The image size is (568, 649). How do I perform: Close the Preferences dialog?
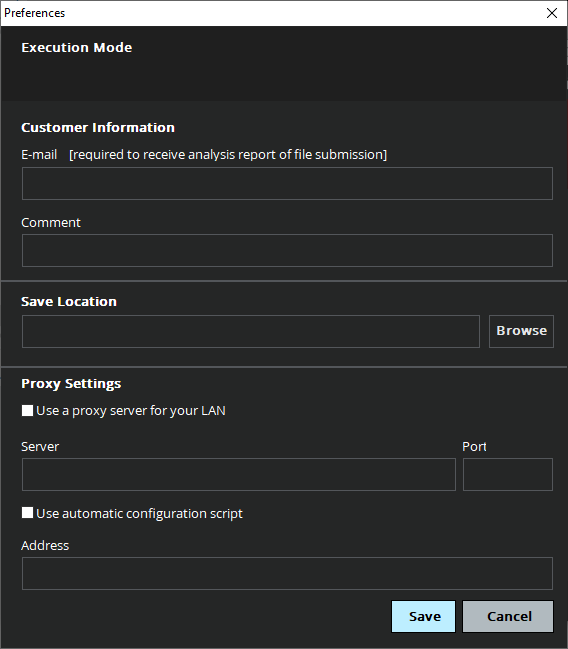[551, 13]
